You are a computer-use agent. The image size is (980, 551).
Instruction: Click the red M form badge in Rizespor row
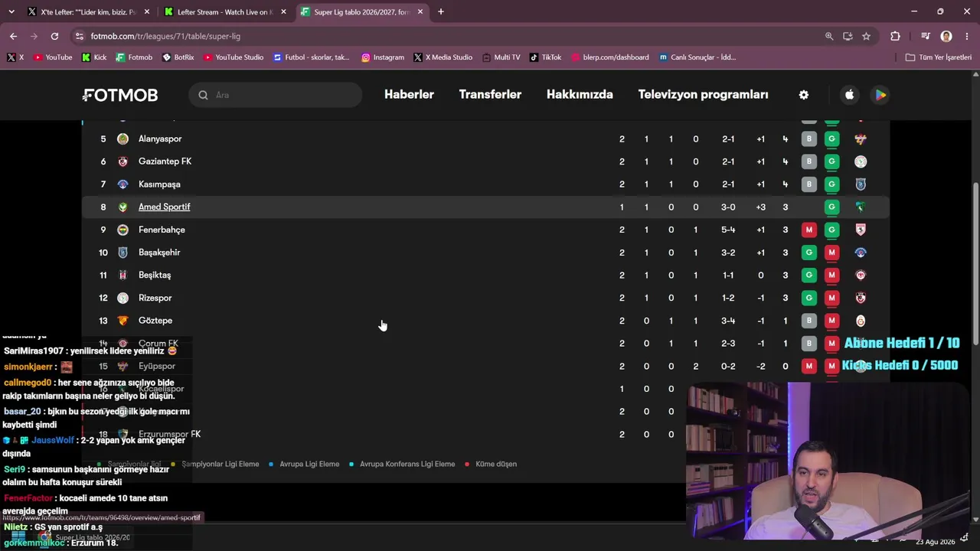tap(831, 298)
